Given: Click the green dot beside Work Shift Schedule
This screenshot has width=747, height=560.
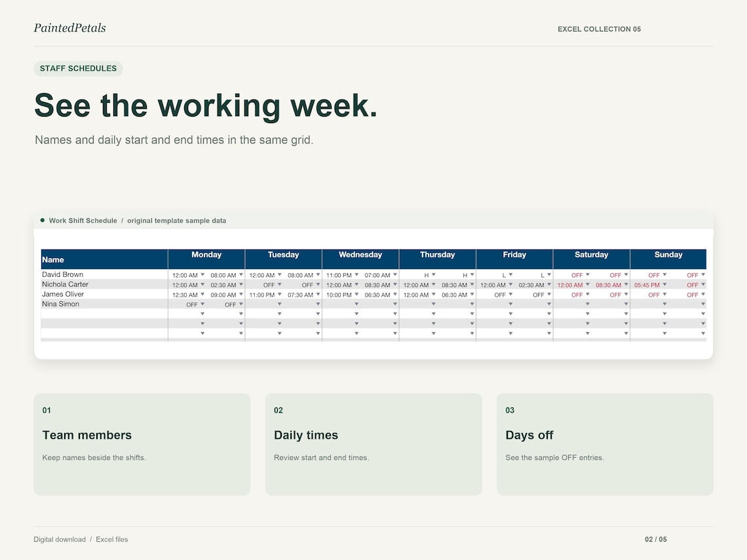Looking at the screenshot, I should [x=43, y=220].
